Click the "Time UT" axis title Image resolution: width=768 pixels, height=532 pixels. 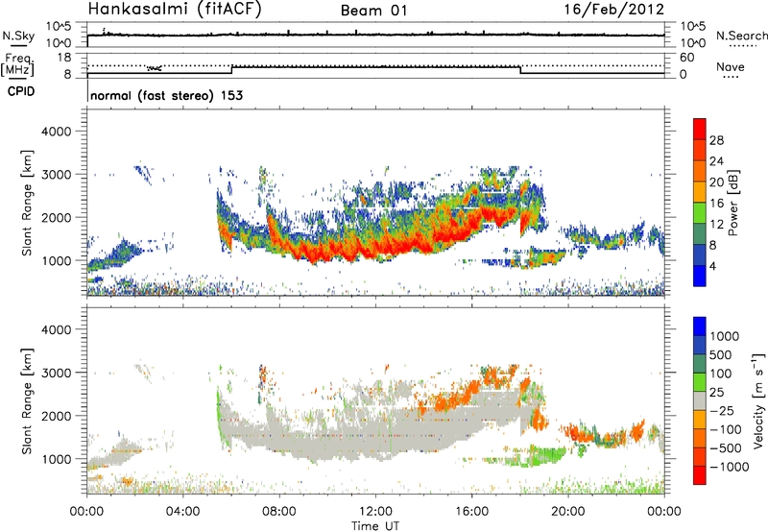(x=375, y=526)
